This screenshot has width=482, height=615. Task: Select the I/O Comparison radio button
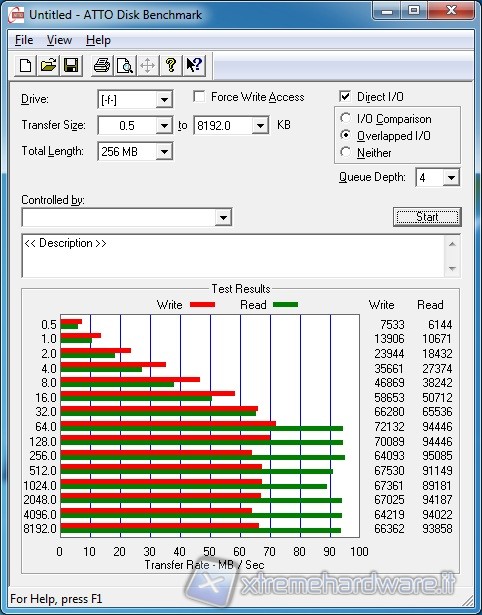pos(346,118)
